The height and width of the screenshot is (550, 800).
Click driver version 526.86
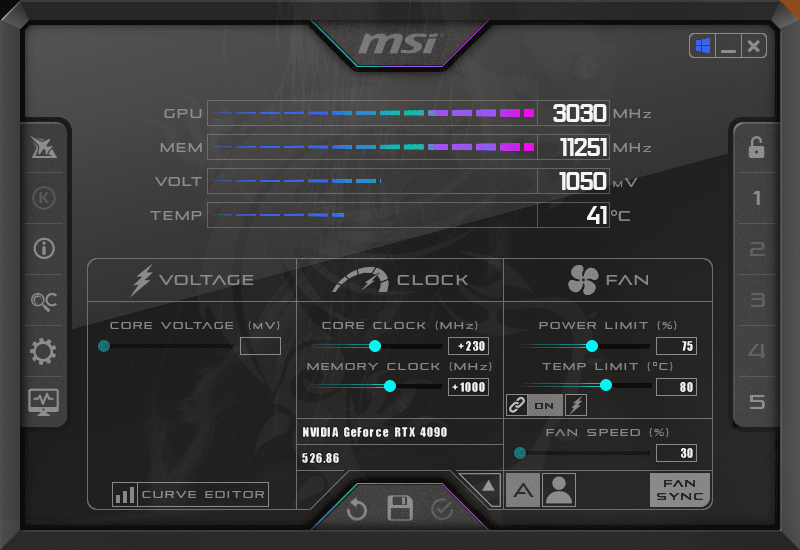(320, 458)
